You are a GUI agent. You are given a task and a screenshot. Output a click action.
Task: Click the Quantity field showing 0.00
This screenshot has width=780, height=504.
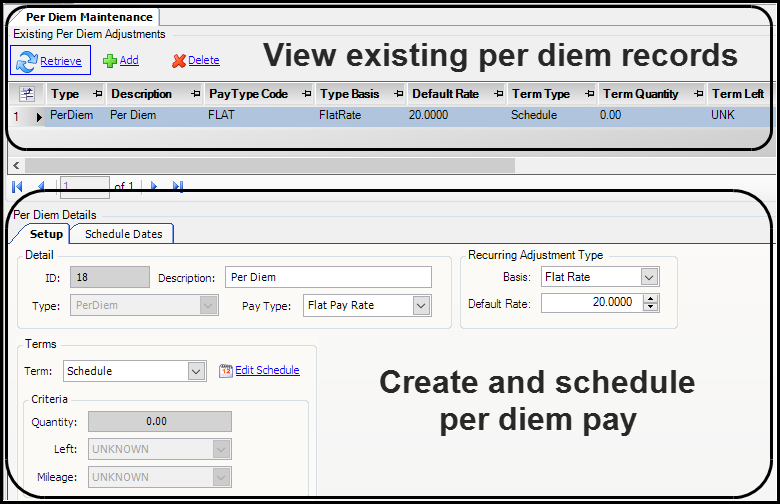pos(160,421)
